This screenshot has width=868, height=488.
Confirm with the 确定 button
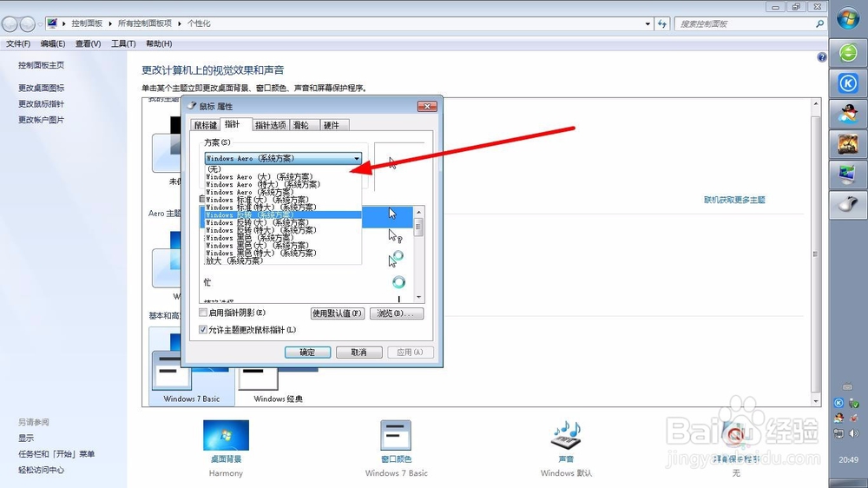tap(308, 353)
